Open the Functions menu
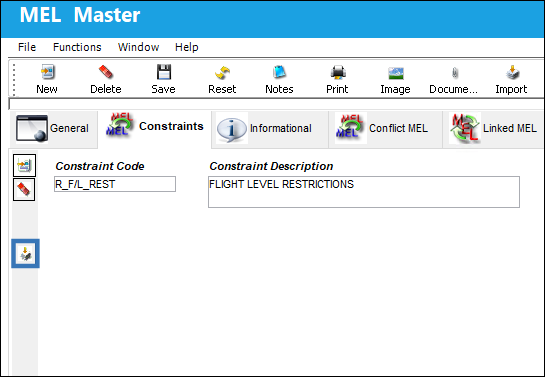 coord(77,47)
